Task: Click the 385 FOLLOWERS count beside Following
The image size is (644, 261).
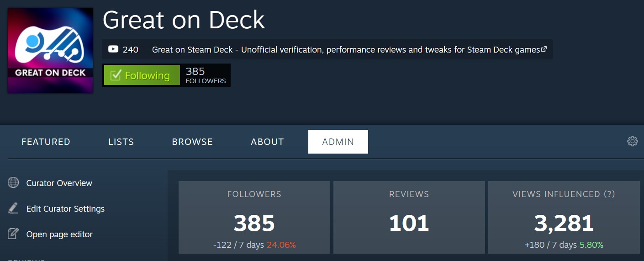Action: point(206,75)
